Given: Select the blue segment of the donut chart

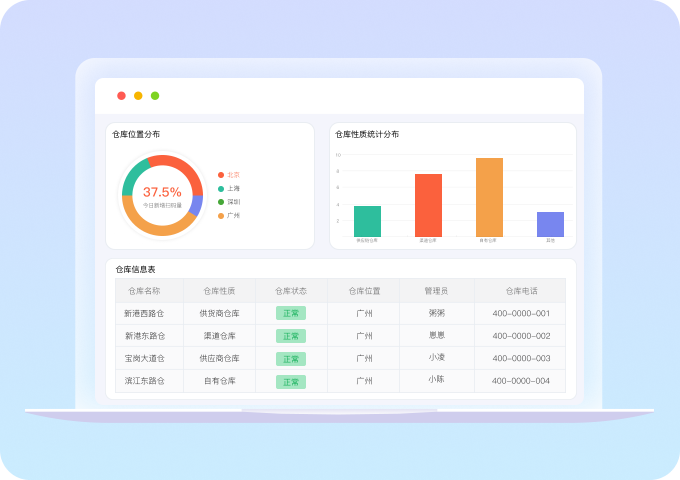Looking at the screenshot, I should pyautogui.click(x=198, y=206).
